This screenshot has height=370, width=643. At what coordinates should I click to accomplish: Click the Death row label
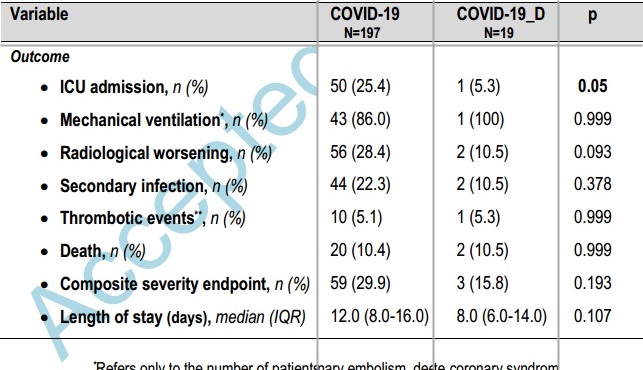coord(103,251)
